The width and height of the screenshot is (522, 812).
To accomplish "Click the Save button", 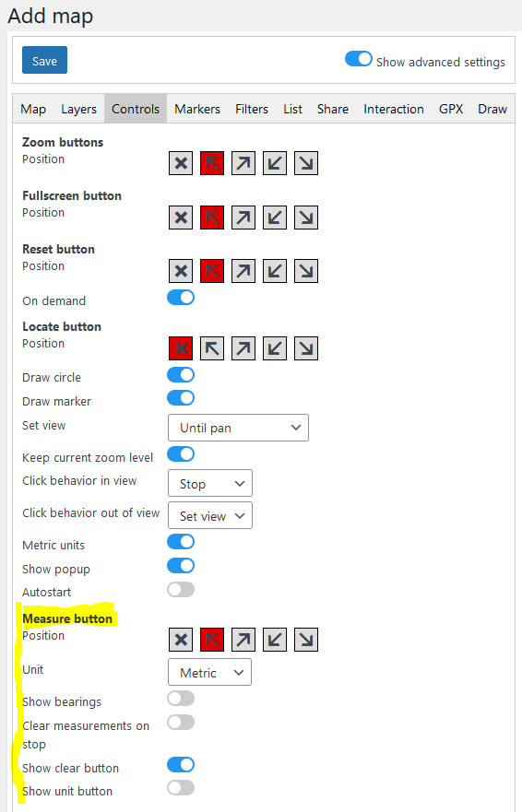I will click(x=44, y=60).
